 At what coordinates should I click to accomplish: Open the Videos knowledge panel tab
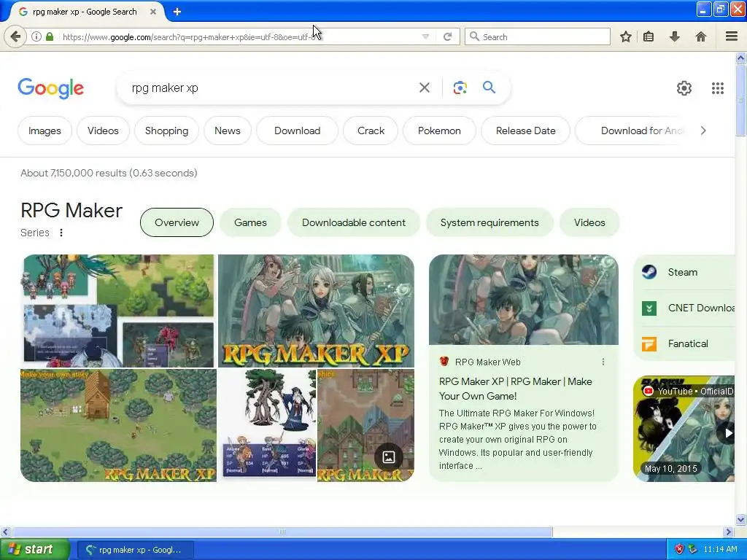[x=589, y=222]
